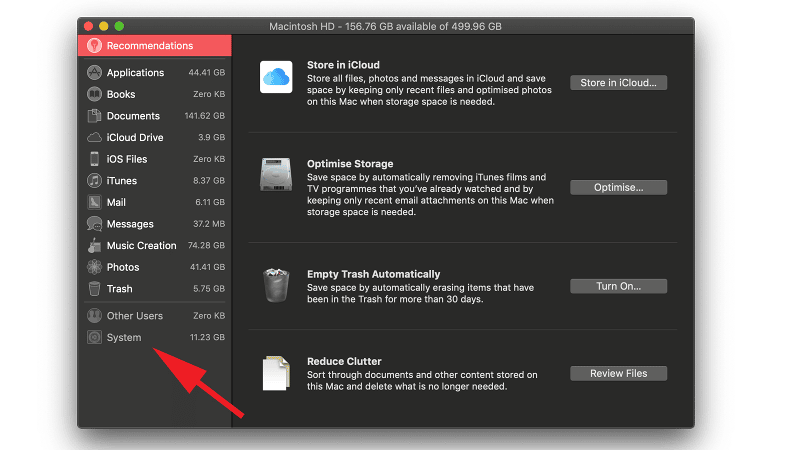
Task: Click the 44.41 GB Applications size value
Action: coord(207,72)
